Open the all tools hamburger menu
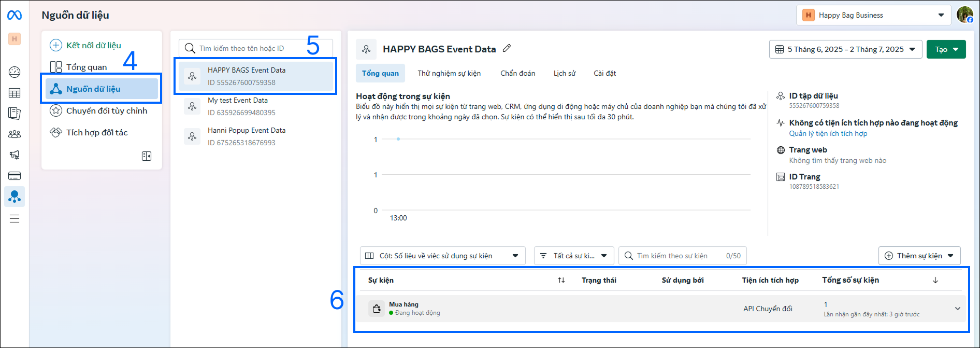This screenshot has height=348, width=980. [15, 218]
